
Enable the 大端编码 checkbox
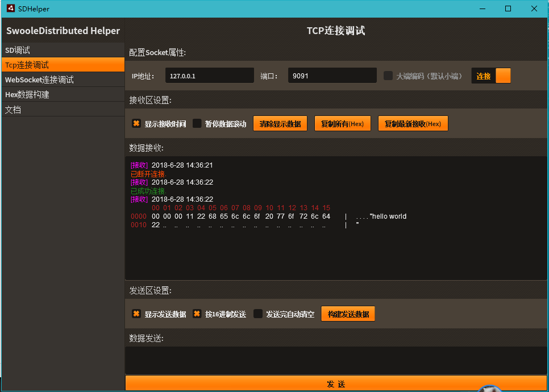pyautogui.click(x=389, y=76)
